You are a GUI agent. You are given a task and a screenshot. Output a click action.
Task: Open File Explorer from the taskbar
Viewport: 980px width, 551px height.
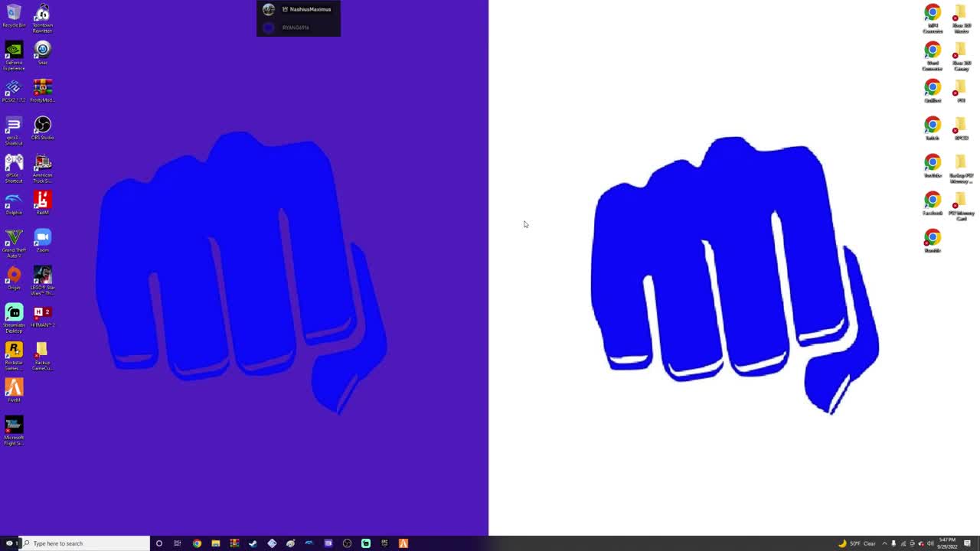(x=216, y=543)
